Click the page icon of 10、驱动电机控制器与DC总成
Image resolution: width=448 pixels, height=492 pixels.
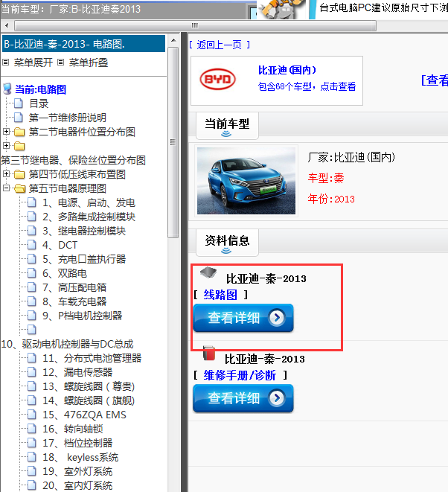click(x=32, y=329)
